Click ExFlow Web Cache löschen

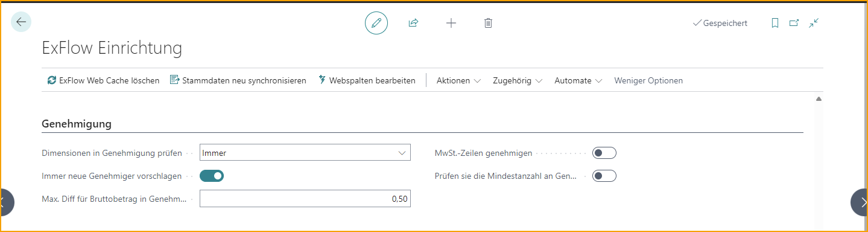pos(103,80)
